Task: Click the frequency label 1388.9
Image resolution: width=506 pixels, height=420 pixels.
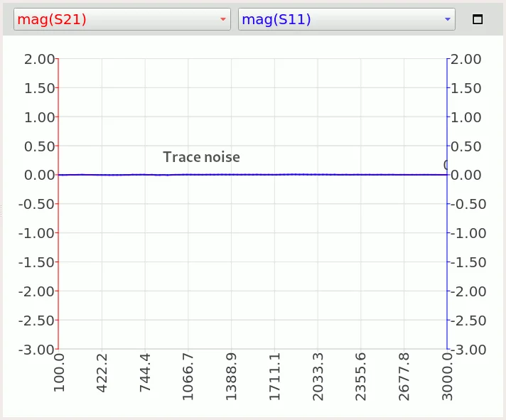Action: (232, 377)
